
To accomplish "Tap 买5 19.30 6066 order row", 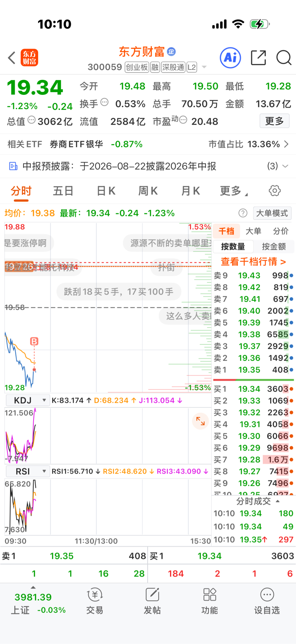I will [x=254, y=436].
